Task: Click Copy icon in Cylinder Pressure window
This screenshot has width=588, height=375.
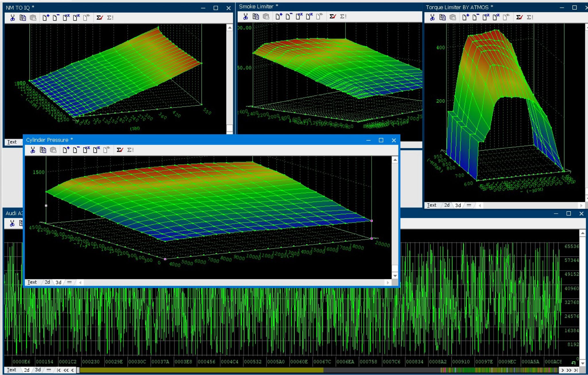Action: 43,150
